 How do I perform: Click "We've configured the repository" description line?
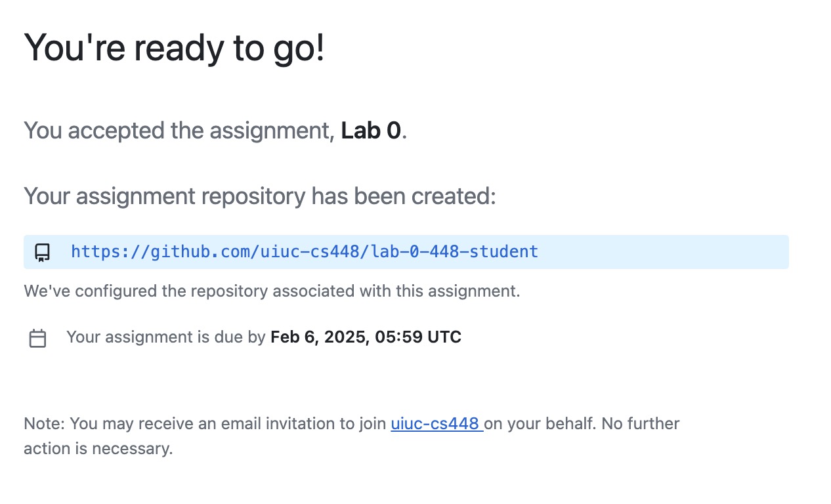272,291
